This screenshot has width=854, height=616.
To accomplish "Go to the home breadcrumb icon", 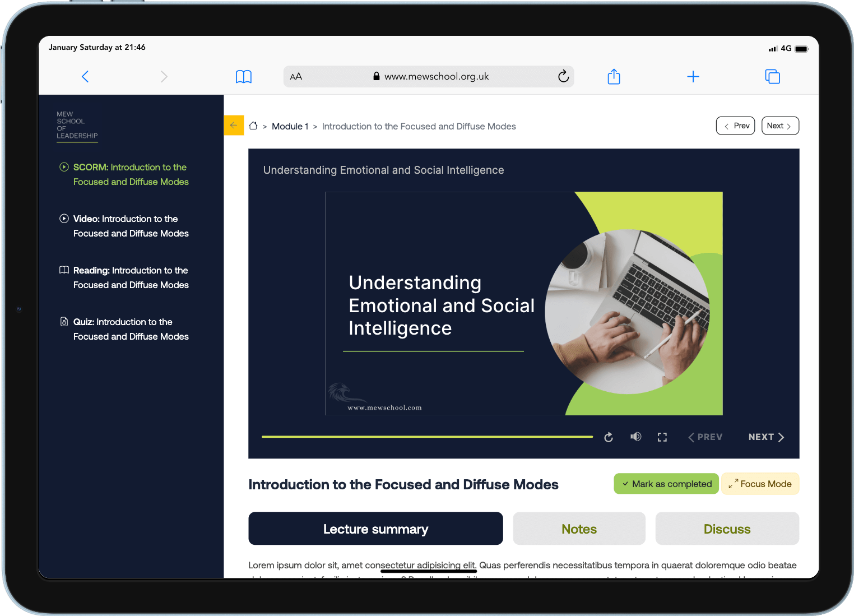I will pyautogui.click(x=253, y=126).
